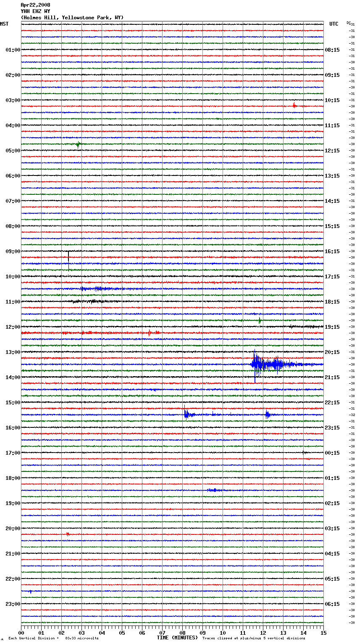Click the black vertical spike on 09:00 trace
This screenshot has height=644, width=357.
point(68,260)
